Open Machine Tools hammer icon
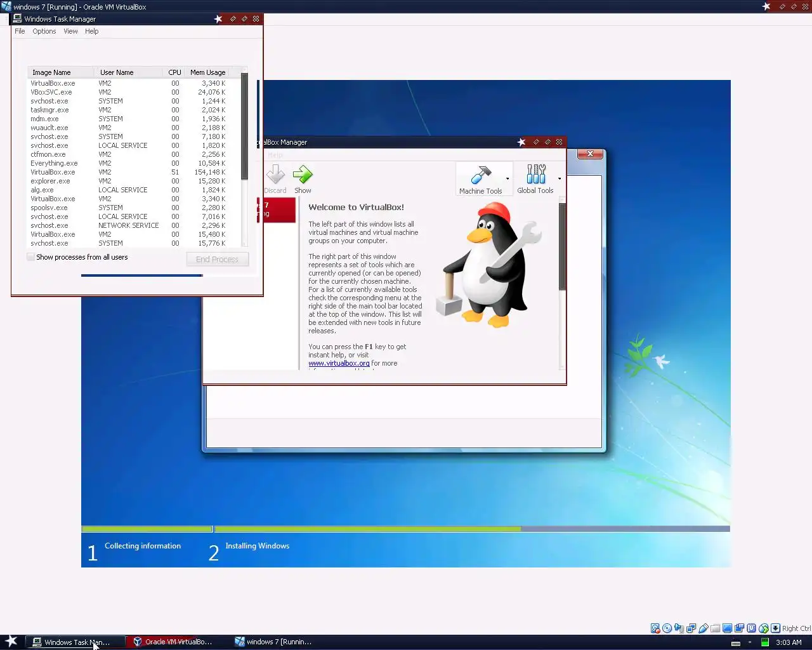812x650 pixels. coord(481,174)
